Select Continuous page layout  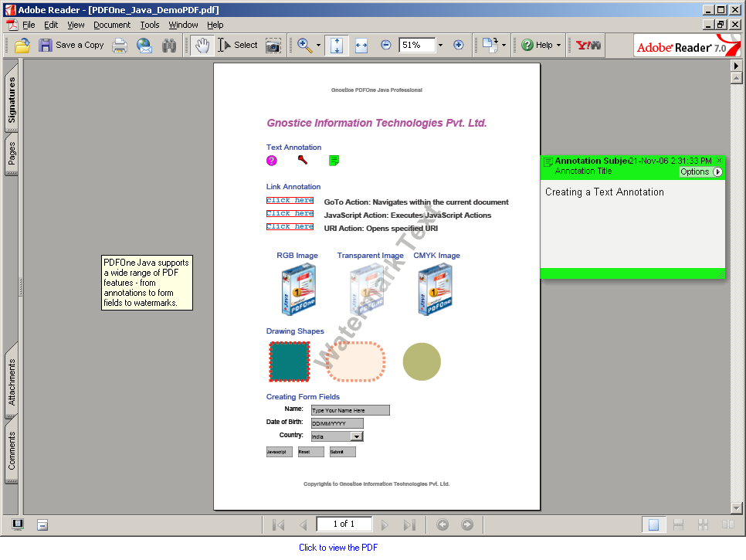click(679, 524)
